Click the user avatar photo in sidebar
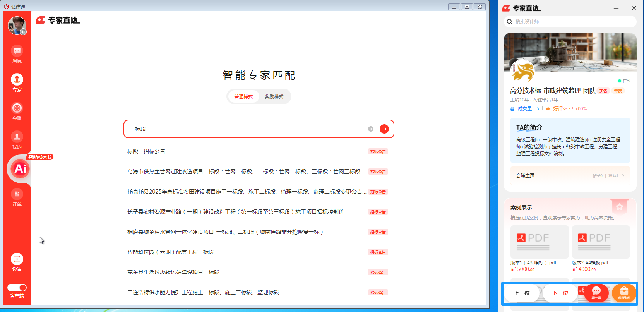Image resolution: width=644 pixels, height=312 pixels. (17, 26)
